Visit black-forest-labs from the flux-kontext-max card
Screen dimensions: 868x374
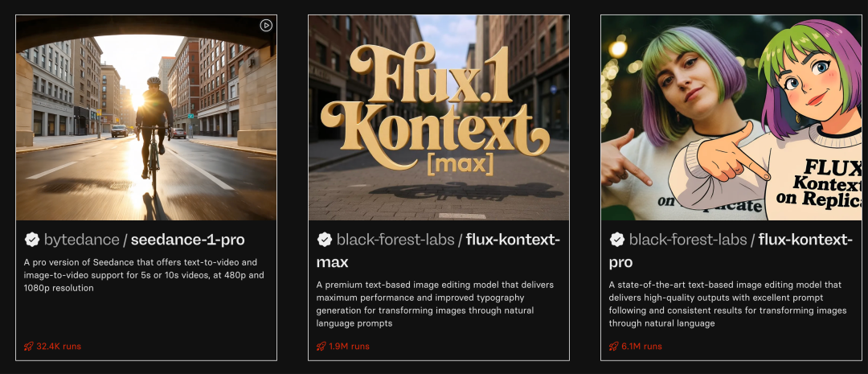tap(395, 240)
